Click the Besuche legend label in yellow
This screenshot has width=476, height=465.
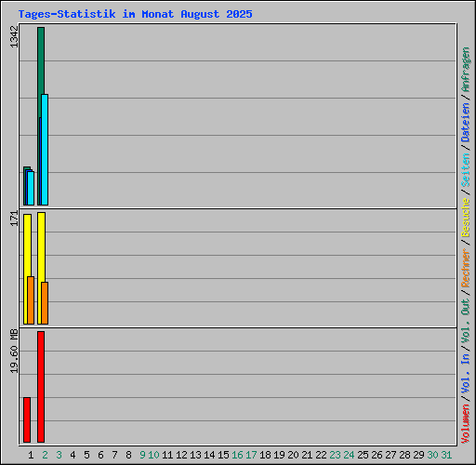pyautogui.click(x=466, y=218)
